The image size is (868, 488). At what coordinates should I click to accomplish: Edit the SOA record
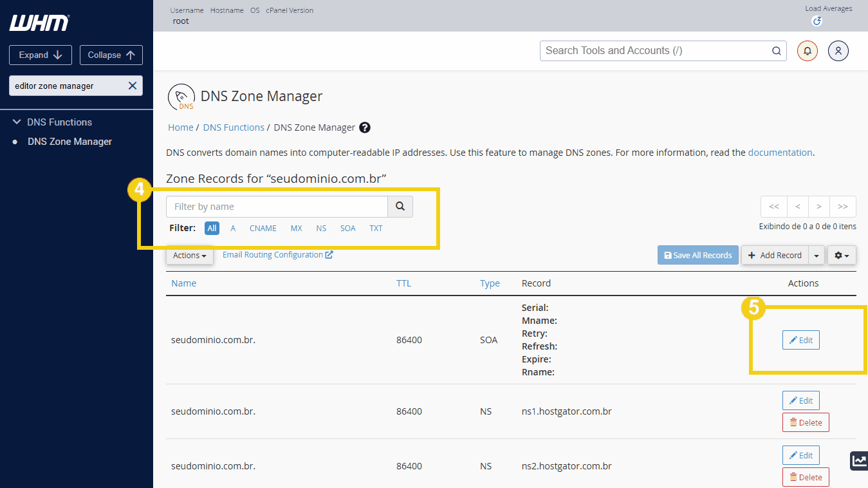(x=801, y=340)
